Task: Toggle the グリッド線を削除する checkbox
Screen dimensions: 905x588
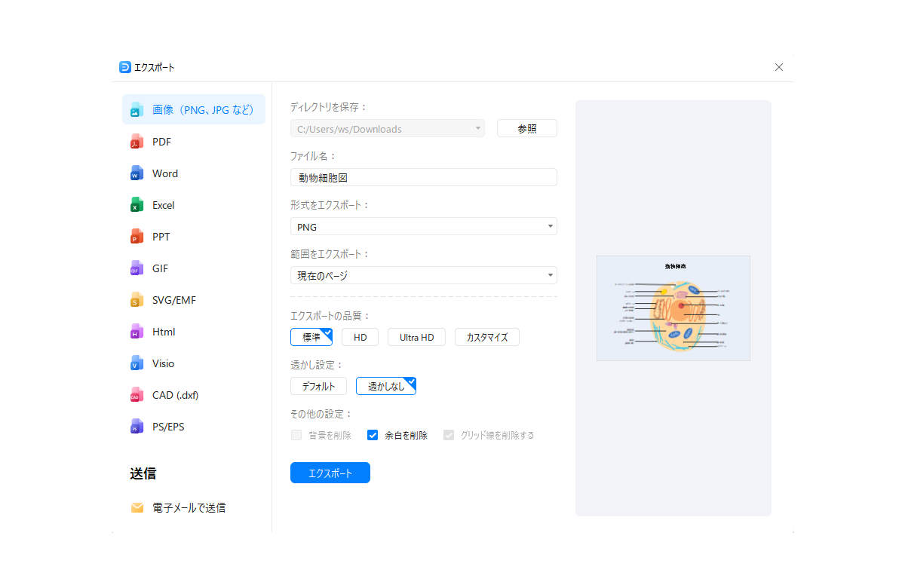Action: coord(449,435)
